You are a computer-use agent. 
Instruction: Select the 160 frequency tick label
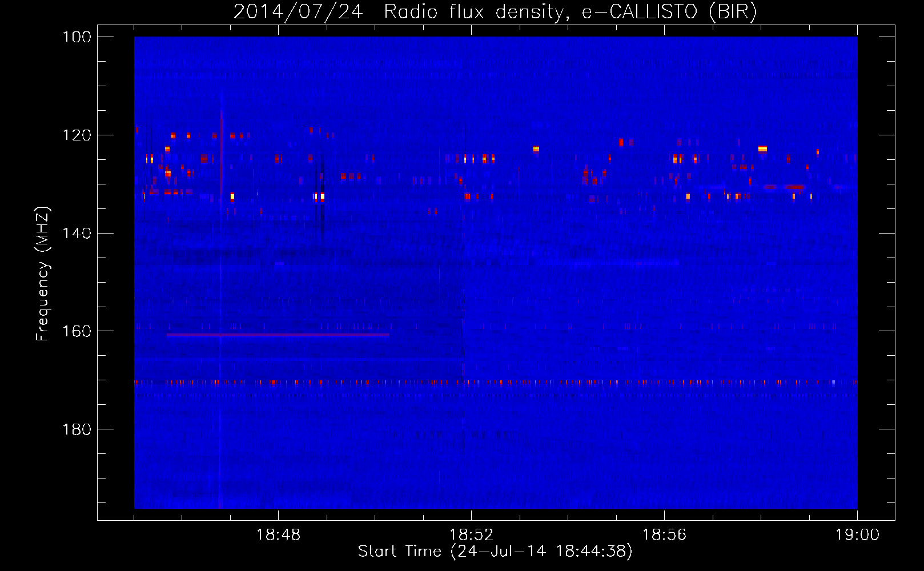(x=78, y=331)
